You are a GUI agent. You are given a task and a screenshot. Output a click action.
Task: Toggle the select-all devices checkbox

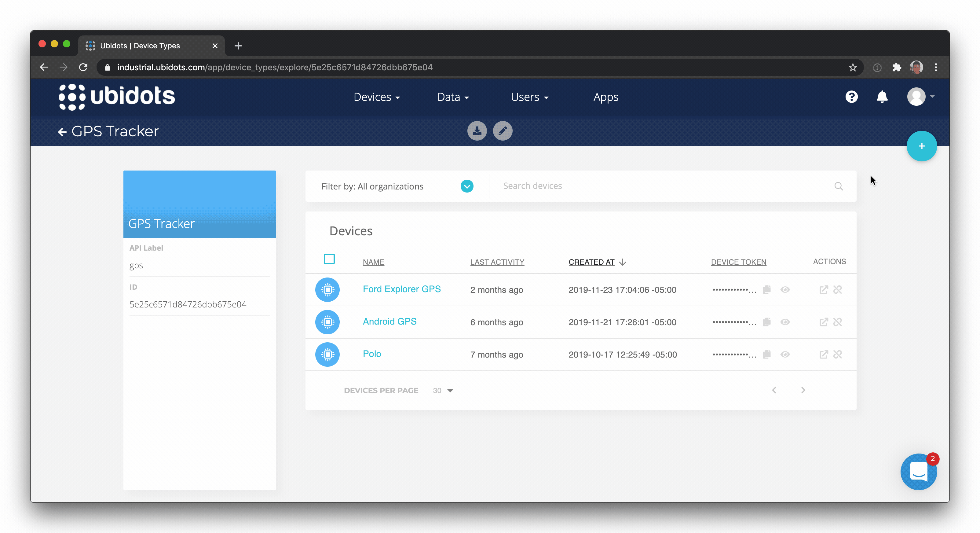pyautogui.click(x=329, y=259)
